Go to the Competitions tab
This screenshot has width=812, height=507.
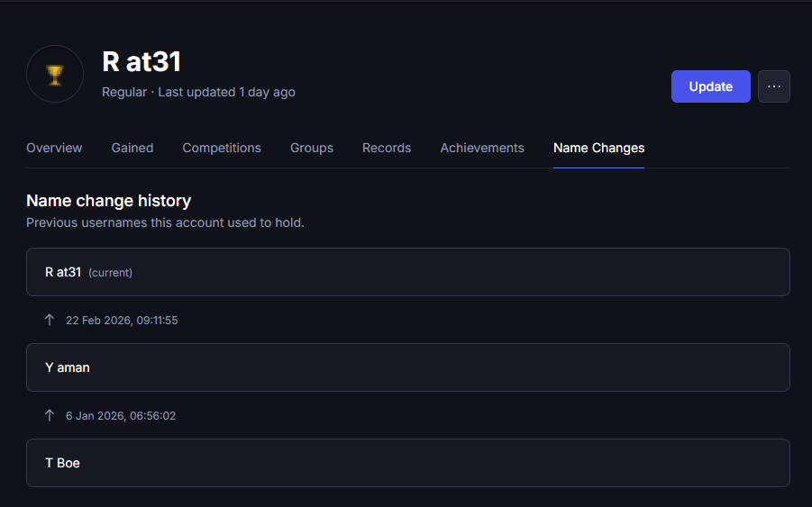[x=222, y=148]
